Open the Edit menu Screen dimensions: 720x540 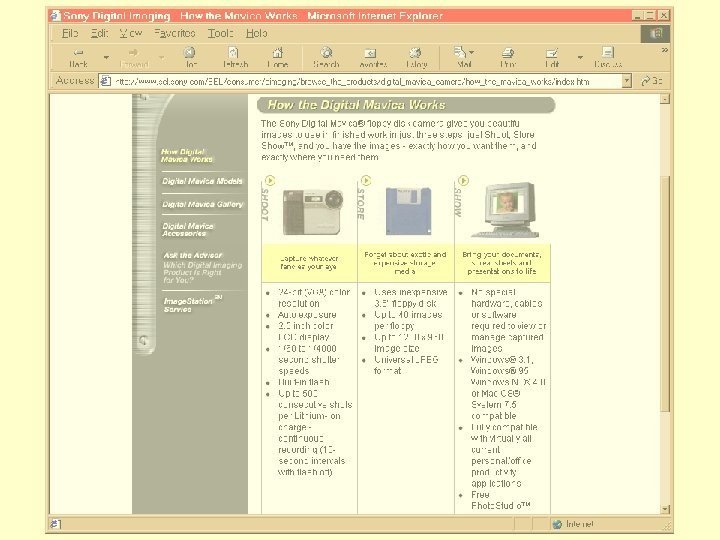pos(99,33)
